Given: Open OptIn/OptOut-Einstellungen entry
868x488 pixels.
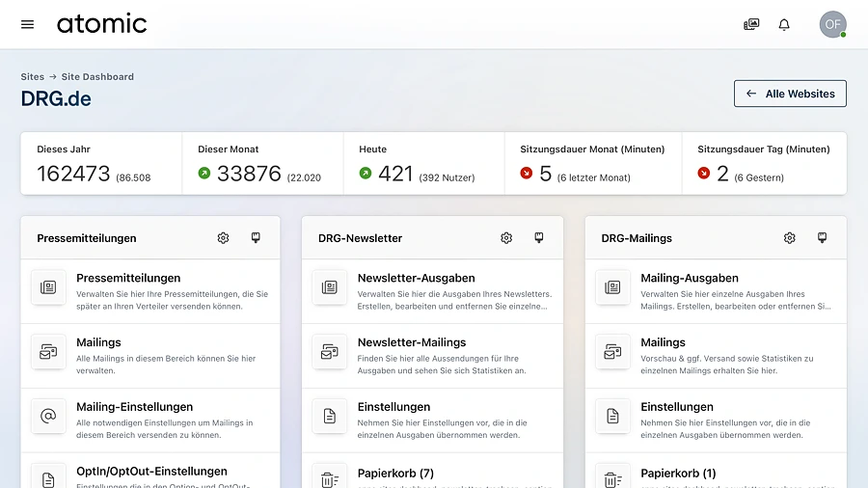Looking at the screenshot, I should [x=150, y=471].
